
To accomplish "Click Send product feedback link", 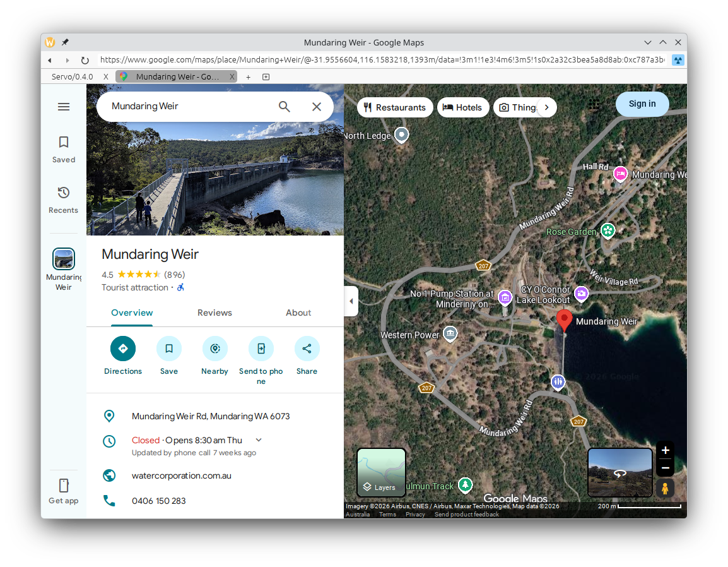I will point(467,515).
